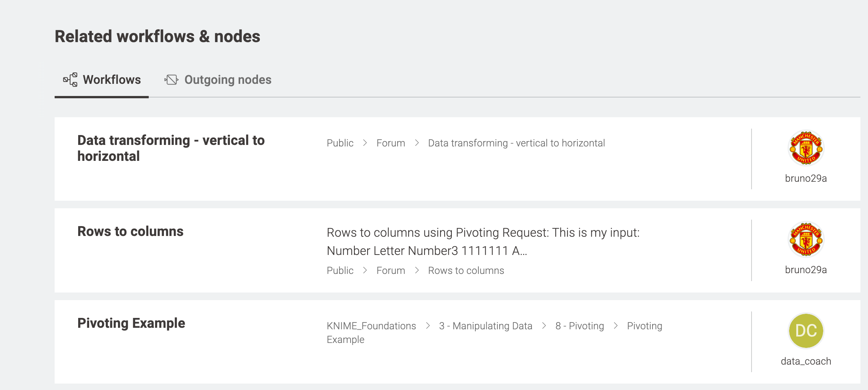Open the Pivoting Example workflow title

[131, 323]
